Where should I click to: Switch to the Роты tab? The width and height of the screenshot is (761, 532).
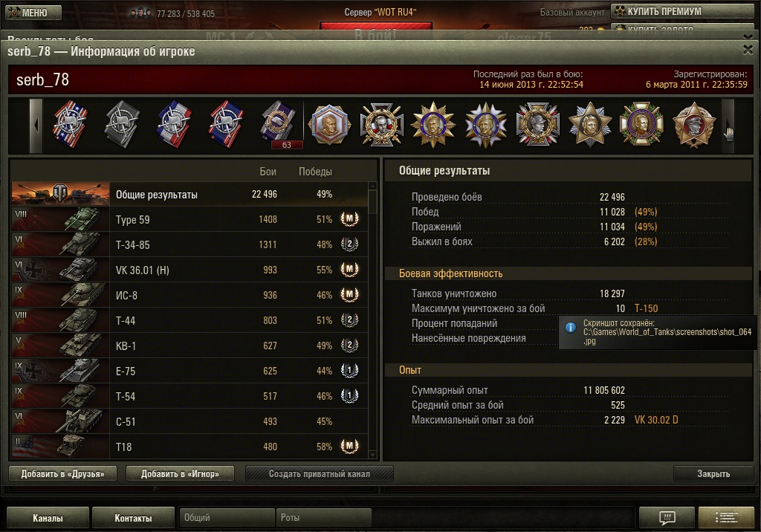323,517
